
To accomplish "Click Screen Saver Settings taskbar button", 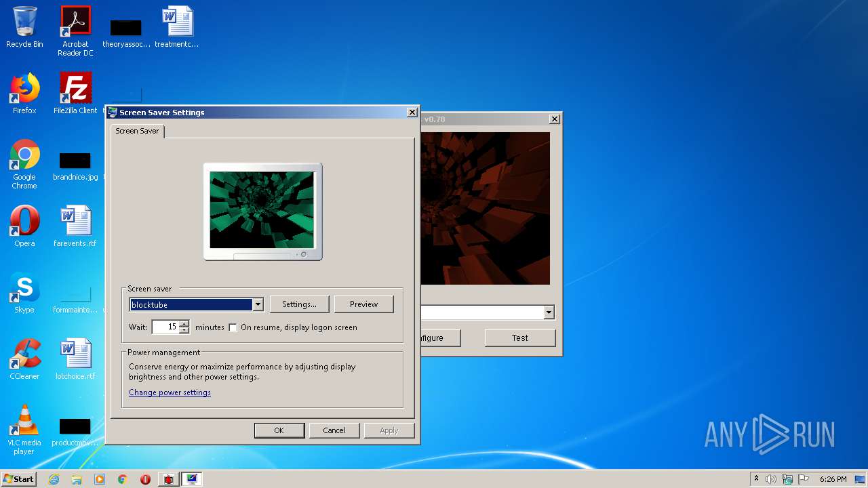I will 192,479.
